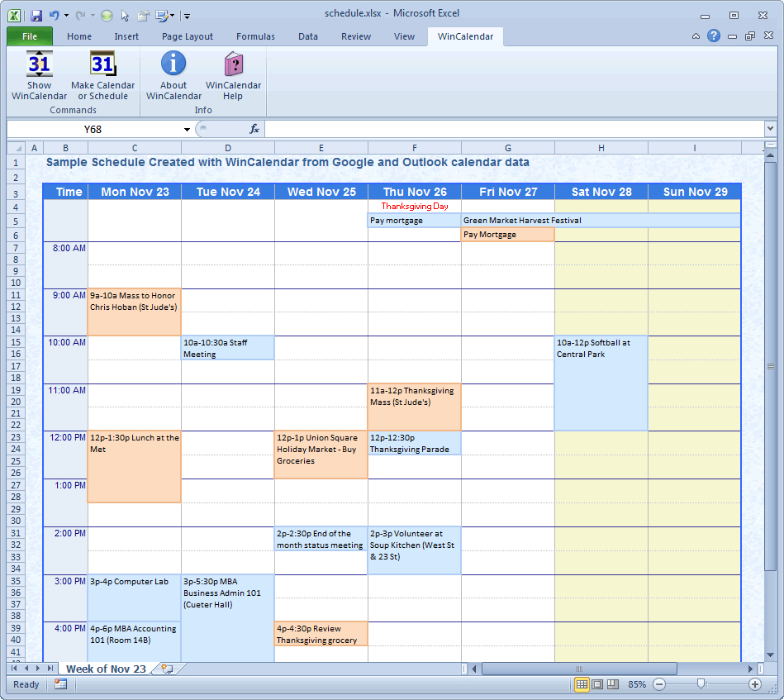Viewport: 784px width, 700px height.
Task: Click the Save icon in Quick Access
Action: coord(36,16)
